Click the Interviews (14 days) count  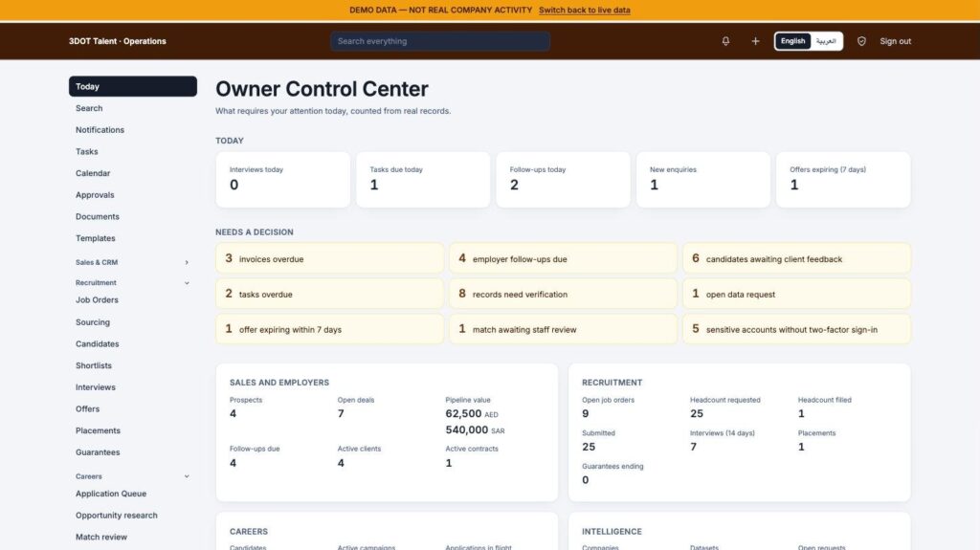[693, 447]
